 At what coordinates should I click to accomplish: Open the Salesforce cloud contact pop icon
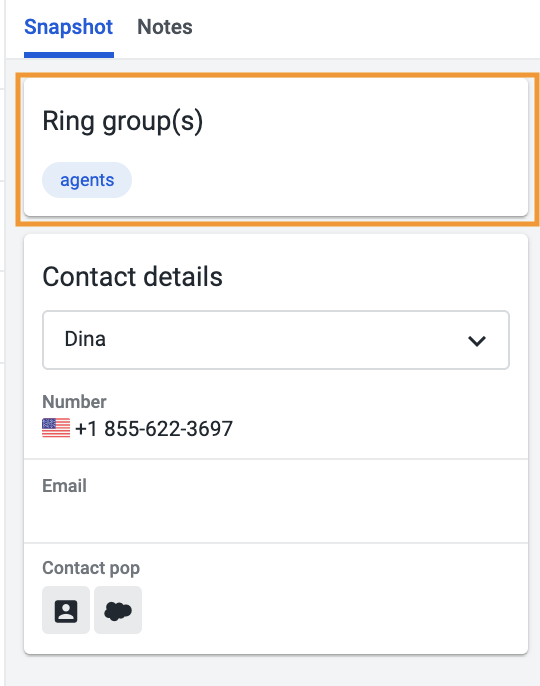click(118, 610)
